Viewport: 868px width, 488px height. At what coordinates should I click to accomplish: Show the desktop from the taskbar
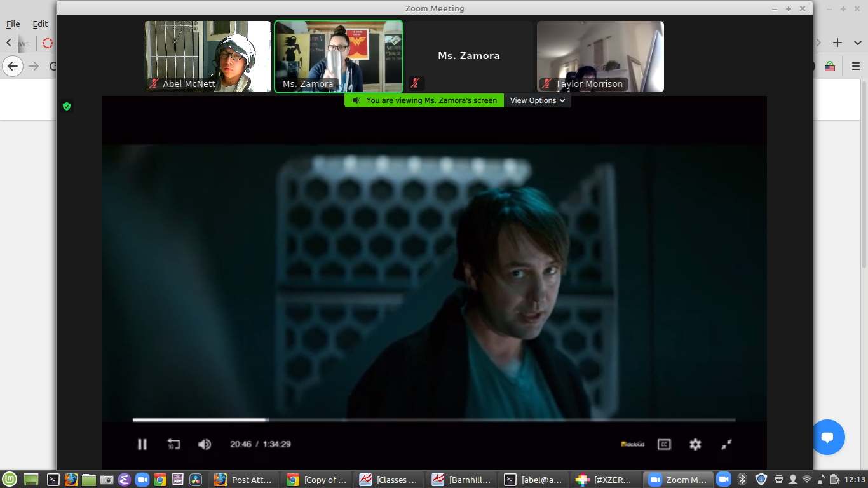click(31, 480)
